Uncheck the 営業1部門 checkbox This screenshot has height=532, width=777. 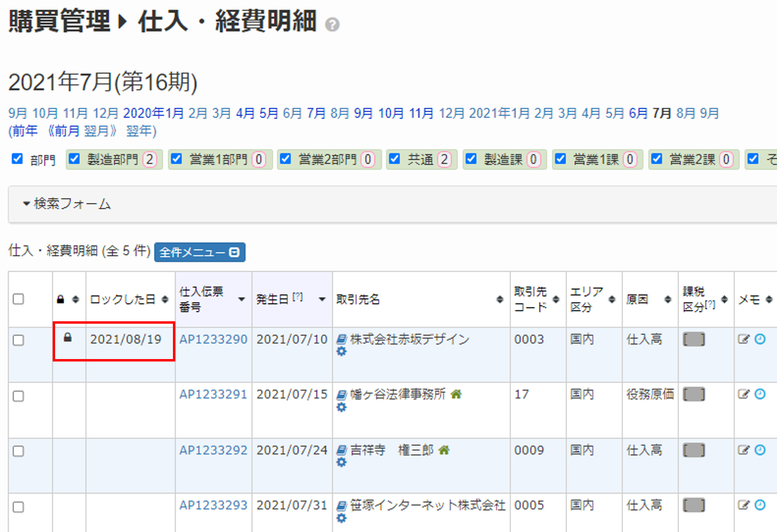(x=176, y=159)
